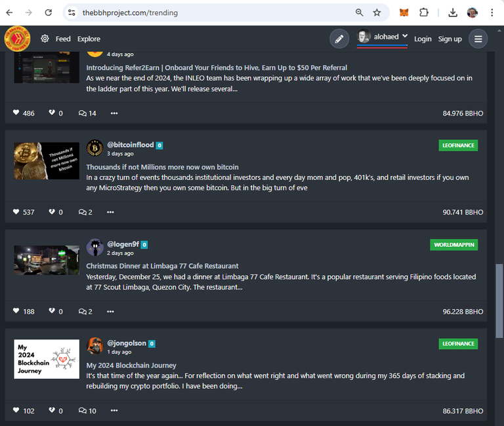Open Thousands if not Millions post

tap(162, 167)
